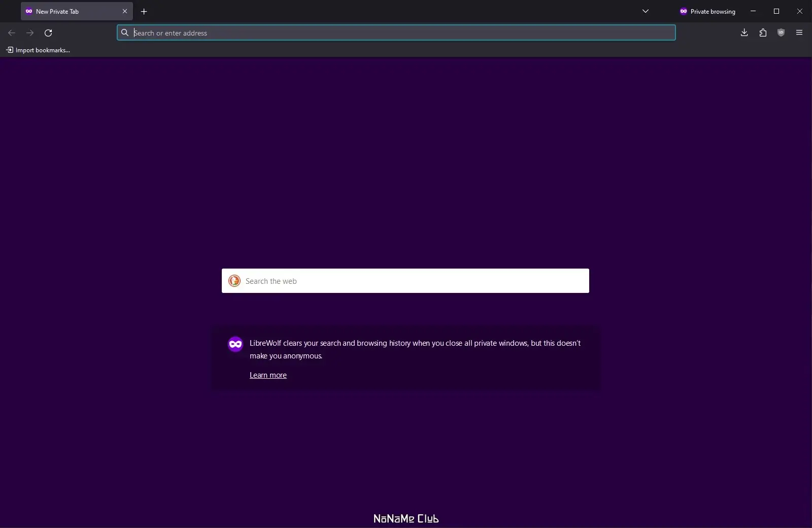
Task: Open the uBlock Origin shield icon
Action: pos(781,33)
